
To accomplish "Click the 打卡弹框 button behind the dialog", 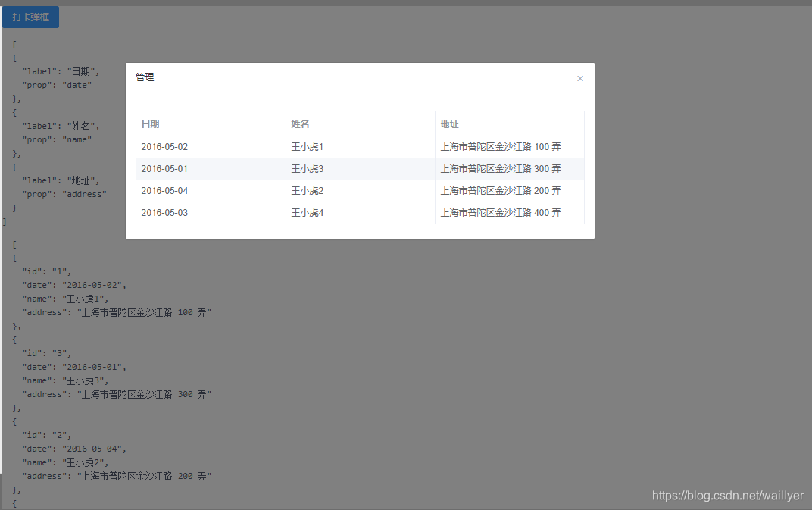I will [30, 17].
